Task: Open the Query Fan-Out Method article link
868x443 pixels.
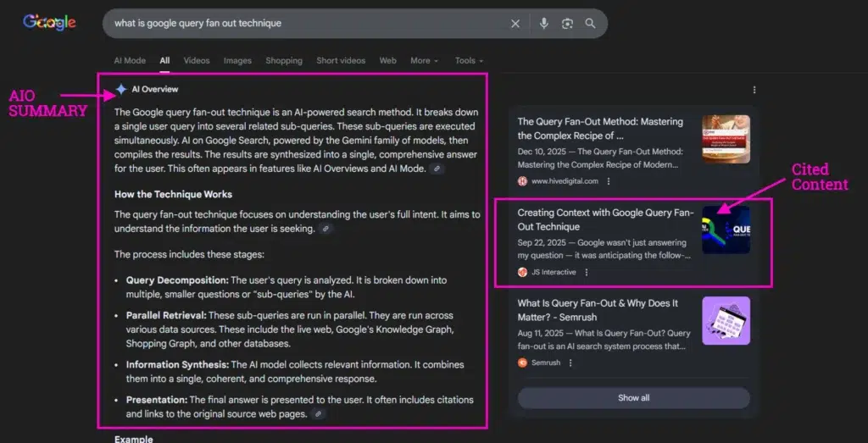Action: coord(601,128)
